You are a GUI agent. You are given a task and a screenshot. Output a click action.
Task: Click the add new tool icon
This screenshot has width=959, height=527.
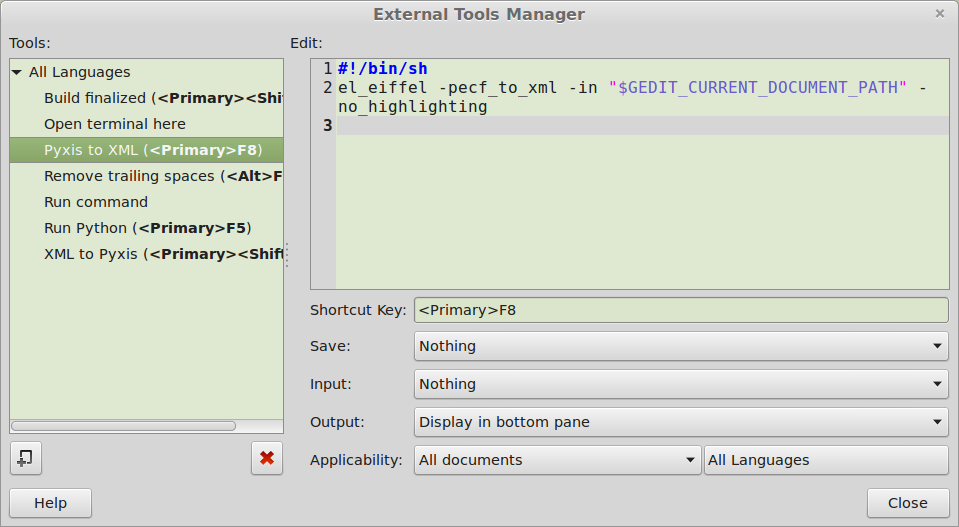point(26,458)
